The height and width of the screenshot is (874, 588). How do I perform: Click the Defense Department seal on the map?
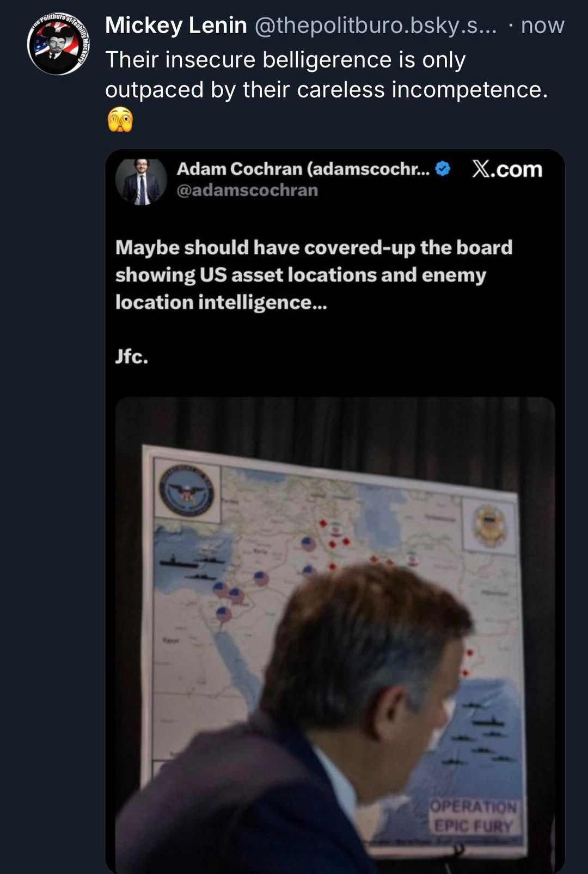[187, 491]
